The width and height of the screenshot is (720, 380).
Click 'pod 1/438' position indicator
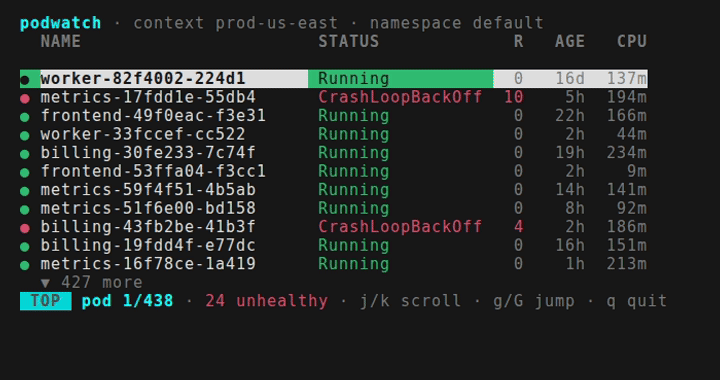[128, 301]
